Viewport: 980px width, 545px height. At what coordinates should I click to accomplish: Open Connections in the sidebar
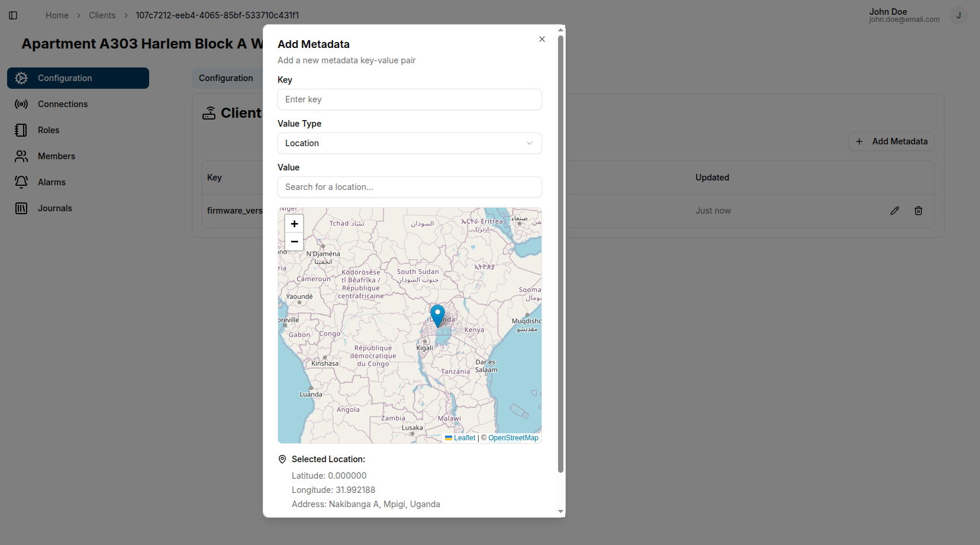(63, 104)
